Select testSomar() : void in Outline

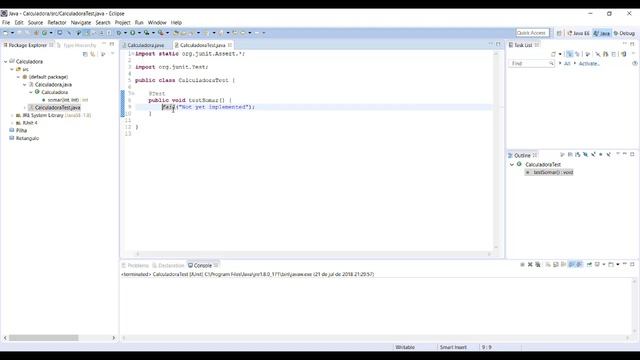[549, 172]
